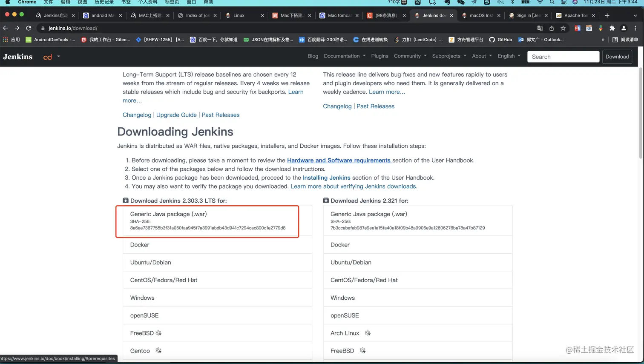
Task: Open the Chrome profile icon
Action: (x=624, y=28)
